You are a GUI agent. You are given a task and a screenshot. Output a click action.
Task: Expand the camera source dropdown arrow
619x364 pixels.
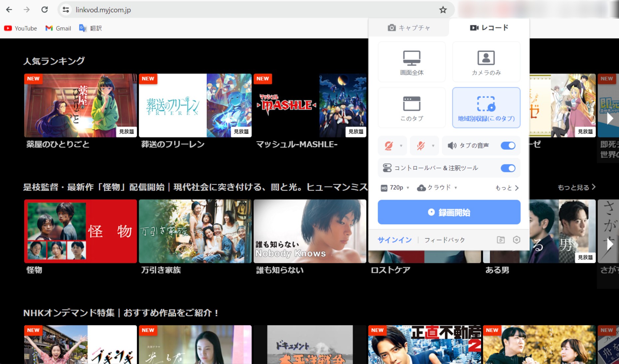(401, 146)
